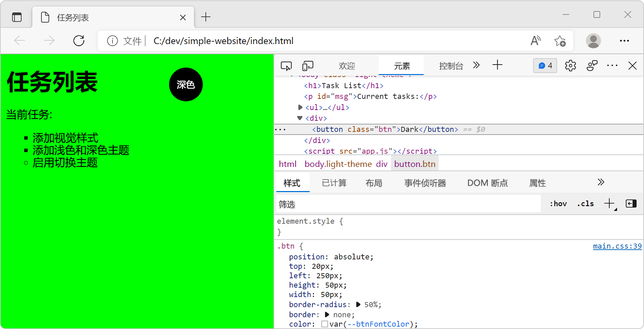Open the 事件侦听器 pane tab
Screen dimensions: 644x329
click(x=425, y=183)
